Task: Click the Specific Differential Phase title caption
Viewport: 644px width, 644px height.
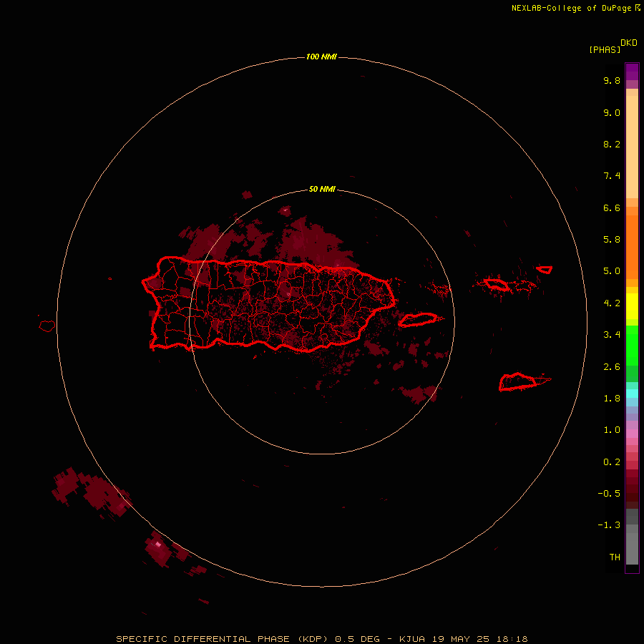Action: (321, 639)
